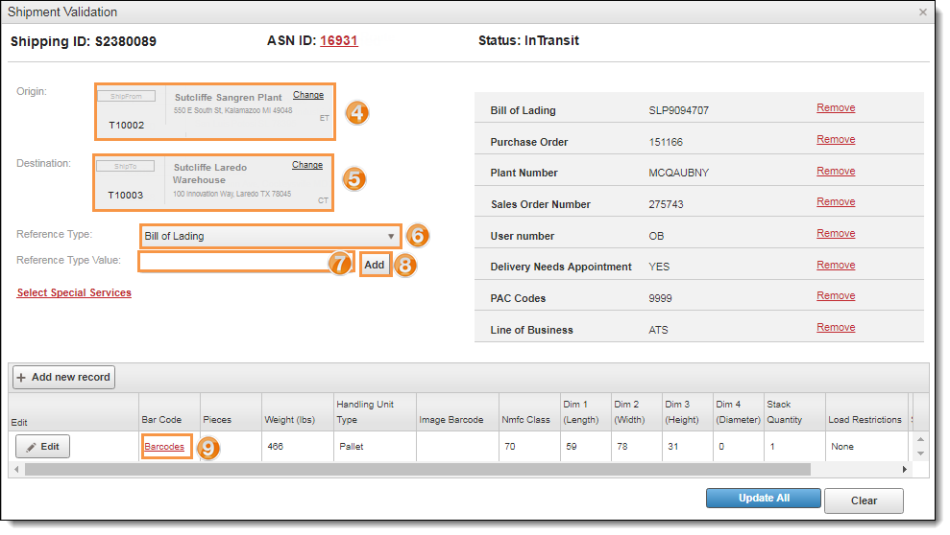Open ASN ID 16931 link

coord(338,41)
